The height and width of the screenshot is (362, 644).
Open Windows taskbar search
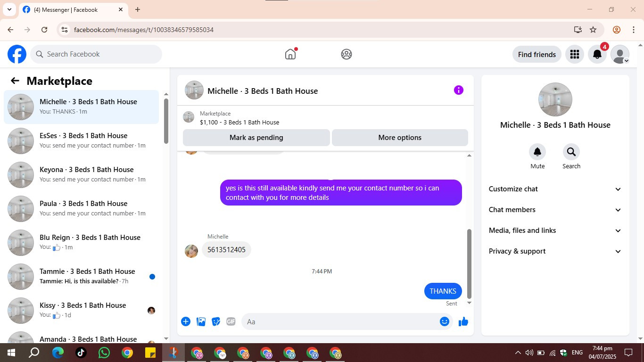34,353
